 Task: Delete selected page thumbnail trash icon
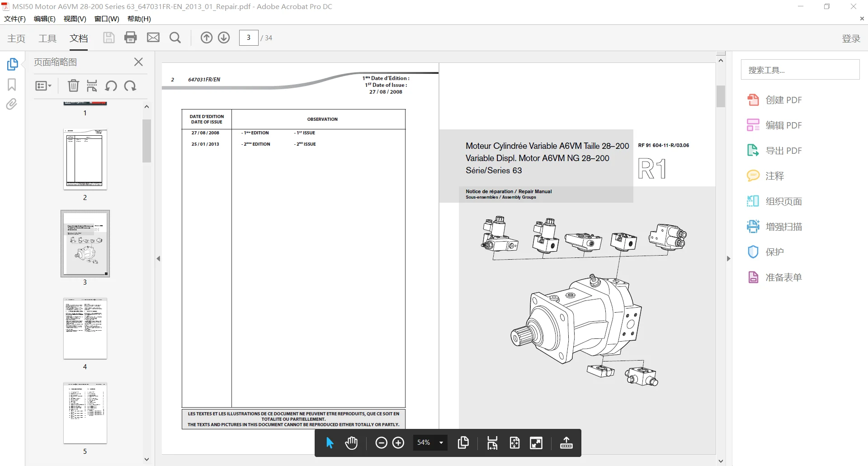73,86
